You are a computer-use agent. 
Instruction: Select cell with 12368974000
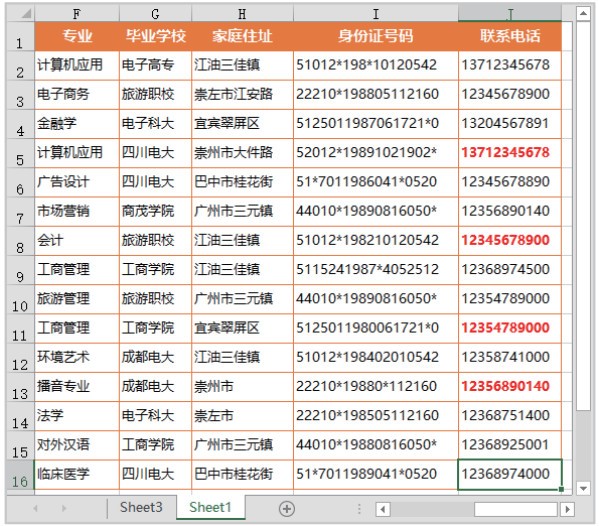coord(510,474)
